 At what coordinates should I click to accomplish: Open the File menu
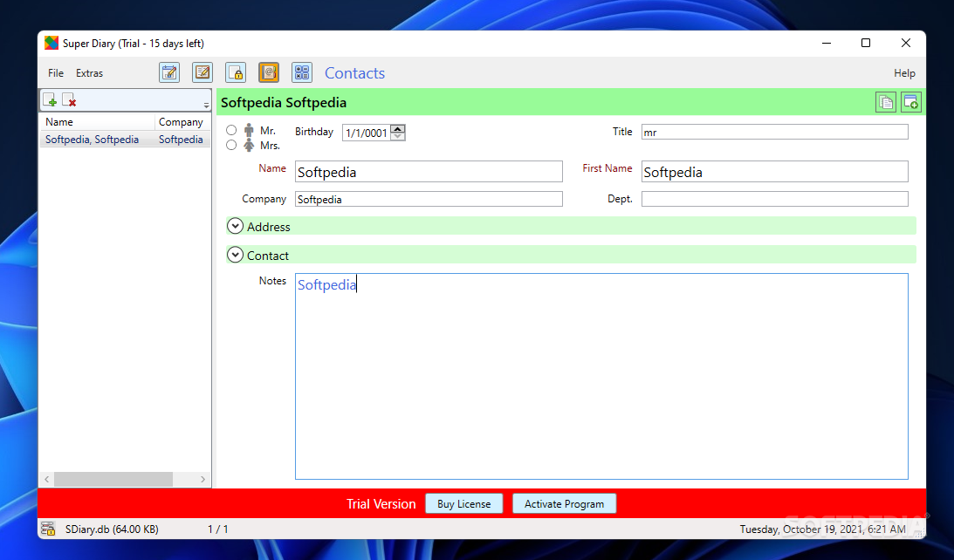coord(56,73)
